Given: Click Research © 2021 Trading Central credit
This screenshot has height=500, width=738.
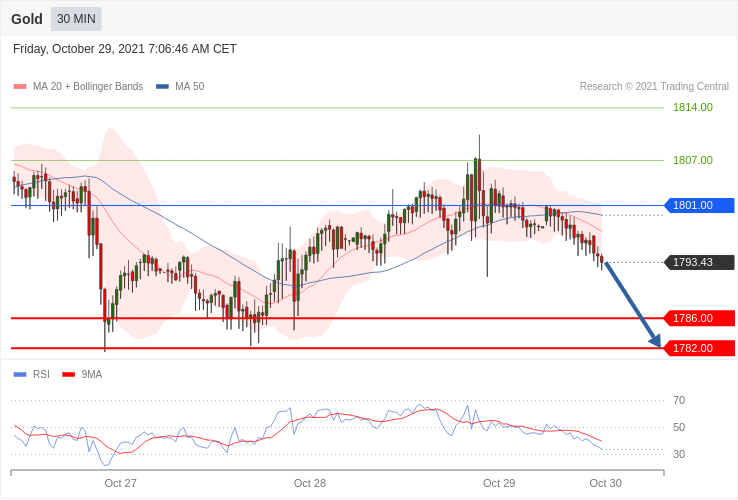Looking at the screenshot, I should [x=654, y=87].
